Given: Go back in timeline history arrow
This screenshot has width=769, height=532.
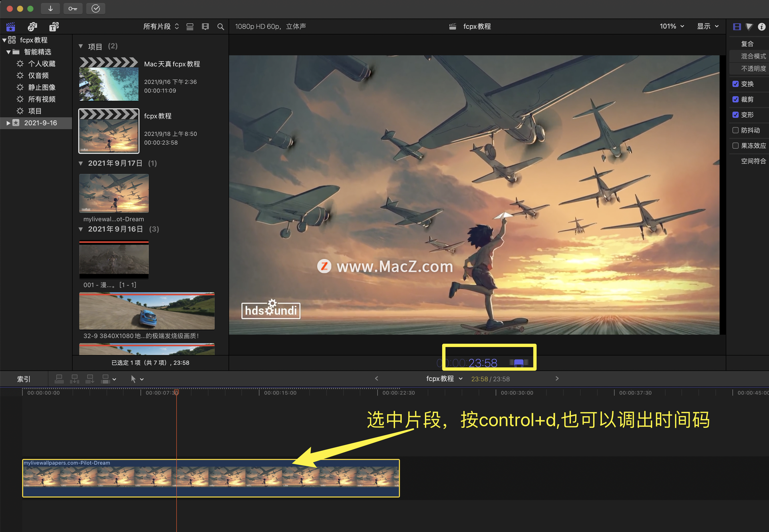Looking at the screenshot, I should [x=376, y=378].
